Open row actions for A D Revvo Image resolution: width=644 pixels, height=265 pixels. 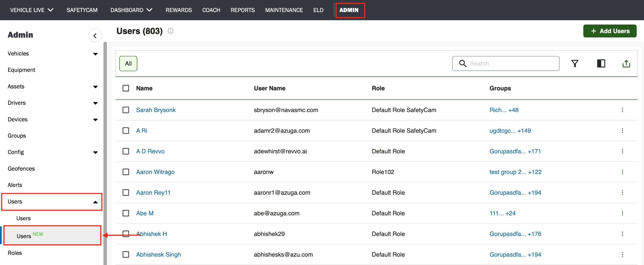[622, 151]
